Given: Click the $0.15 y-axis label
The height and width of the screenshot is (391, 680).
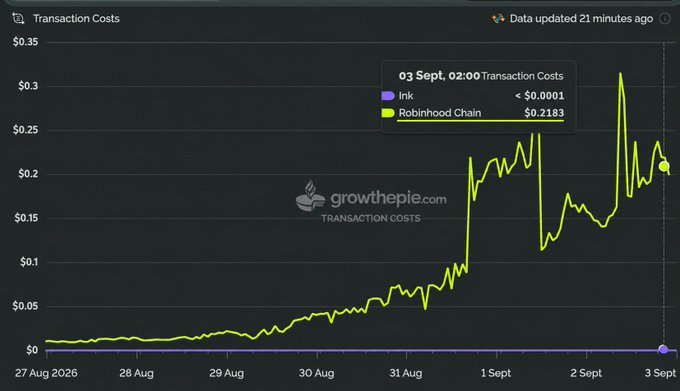Looking at the screenshot, I should pos(26,218).
